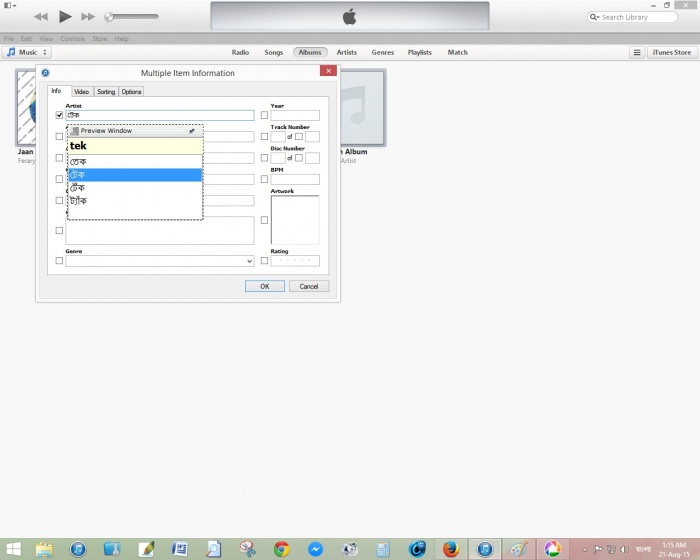Click the rewind previous track button
This screenshot has height=560, width=700.
click(41, 17)
